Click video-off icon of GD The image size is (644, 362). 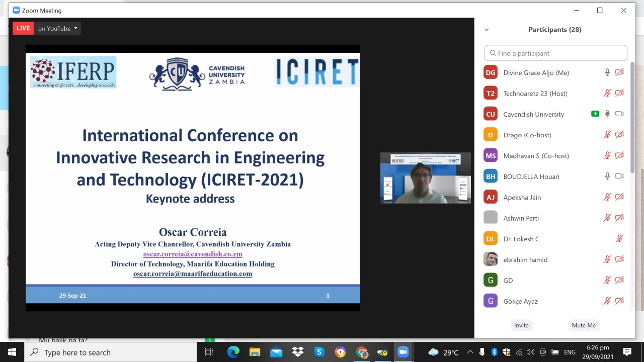(x=619, y=280)
